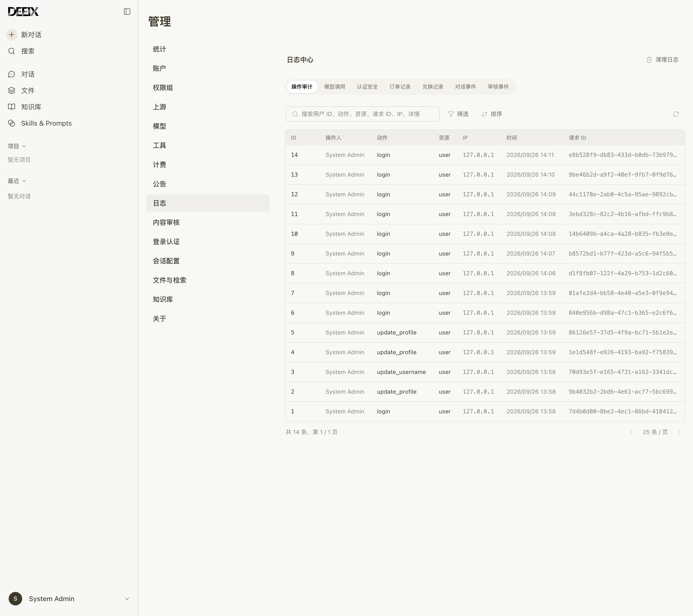Open the 关于 management section
The height and width of the screenshot is (616, 693).
click(208, 319)
